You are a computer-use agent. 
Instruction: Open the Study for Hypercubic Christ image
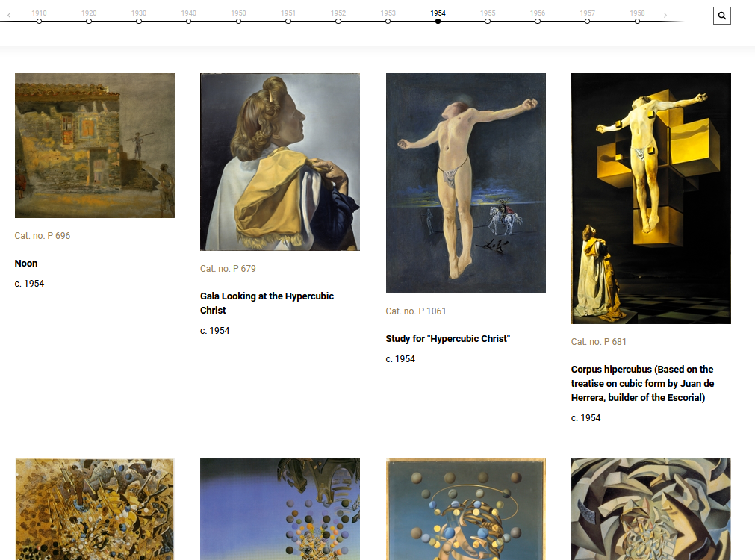[465, 183]
